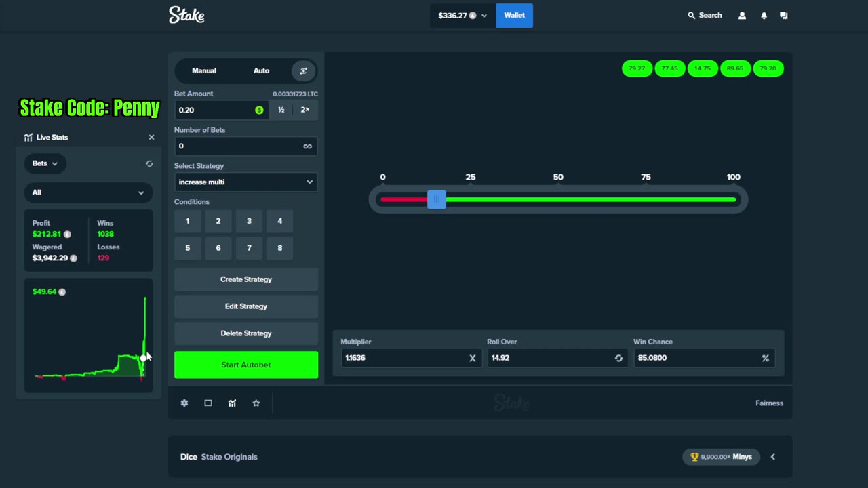Click the Wagered $3,942.29 value

(50, 258)
